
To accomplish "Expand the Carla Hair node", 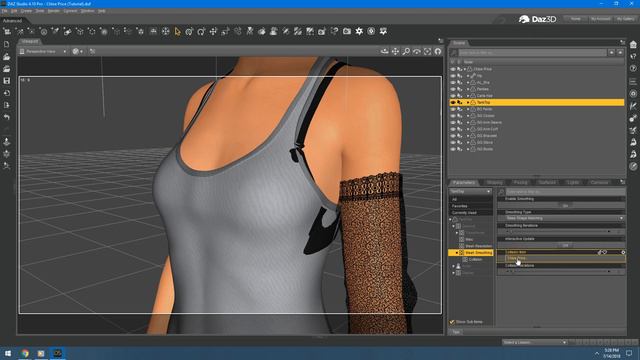I will coord(468,96).
